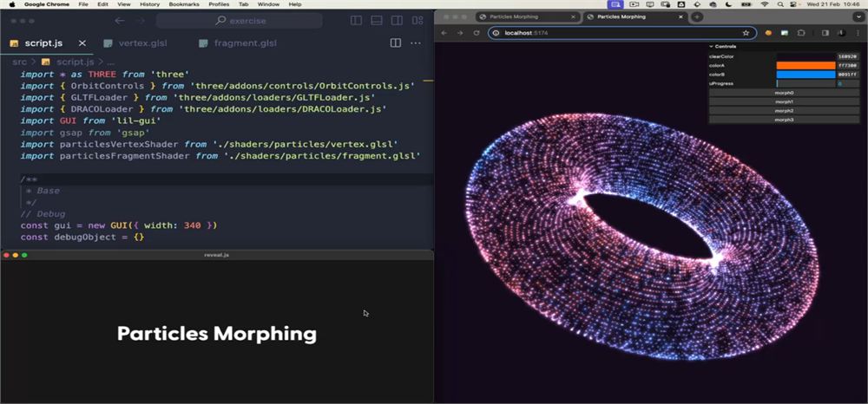The width and height of the screenshot is (868, 404).
Task: Click the morph3 button
Action: (x=784, y=120)
